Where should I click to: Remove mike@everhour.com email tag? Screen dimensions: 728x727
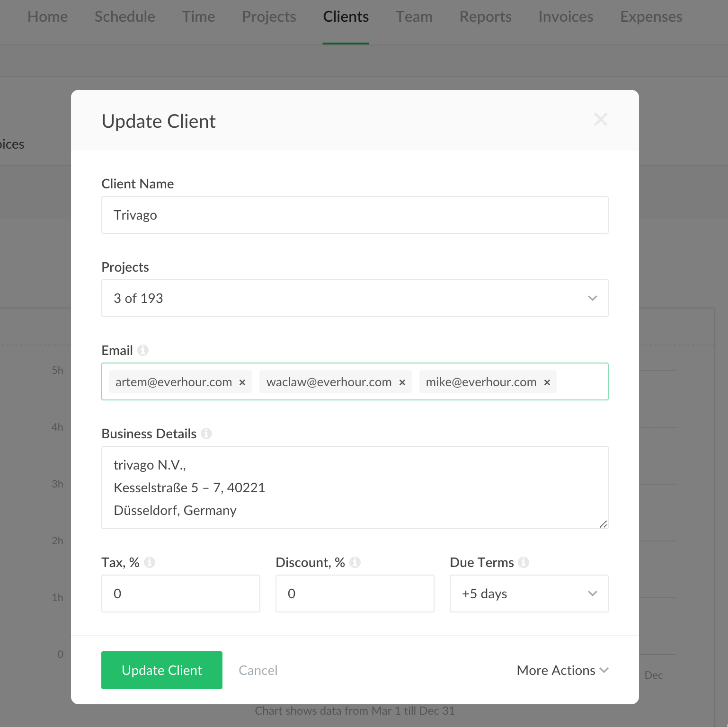pos(547,382)
